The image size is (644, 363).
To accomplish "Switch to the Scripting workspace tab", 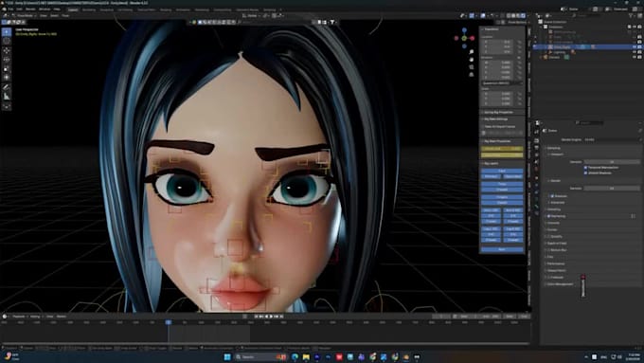I will [270, 9].
